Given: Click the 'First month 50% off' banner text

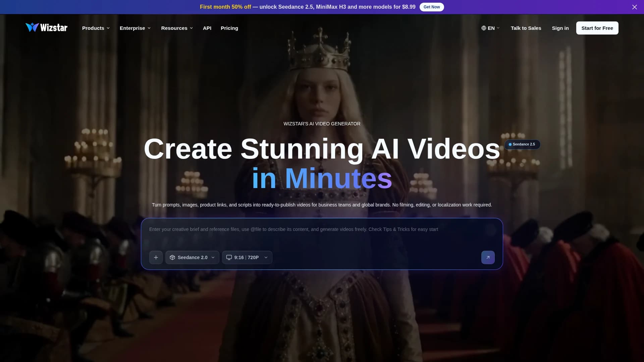Looking at the screenshot, I should (x=225, y=7).
